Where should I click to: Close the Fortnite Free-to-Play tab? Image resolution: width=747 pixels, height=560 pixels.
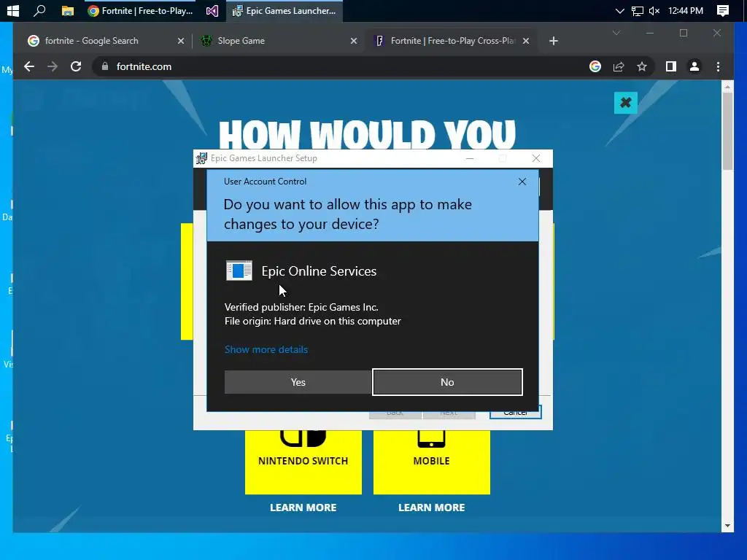(526, 41)
